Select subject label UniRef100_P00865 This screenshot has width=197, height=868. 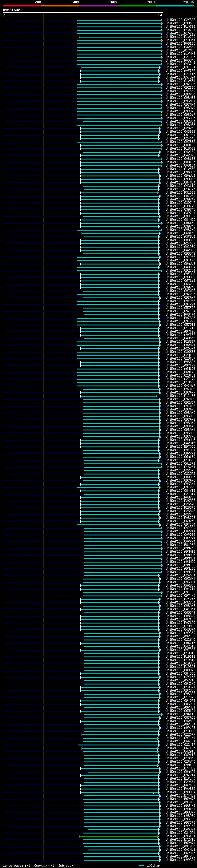(x=180, y=477)
